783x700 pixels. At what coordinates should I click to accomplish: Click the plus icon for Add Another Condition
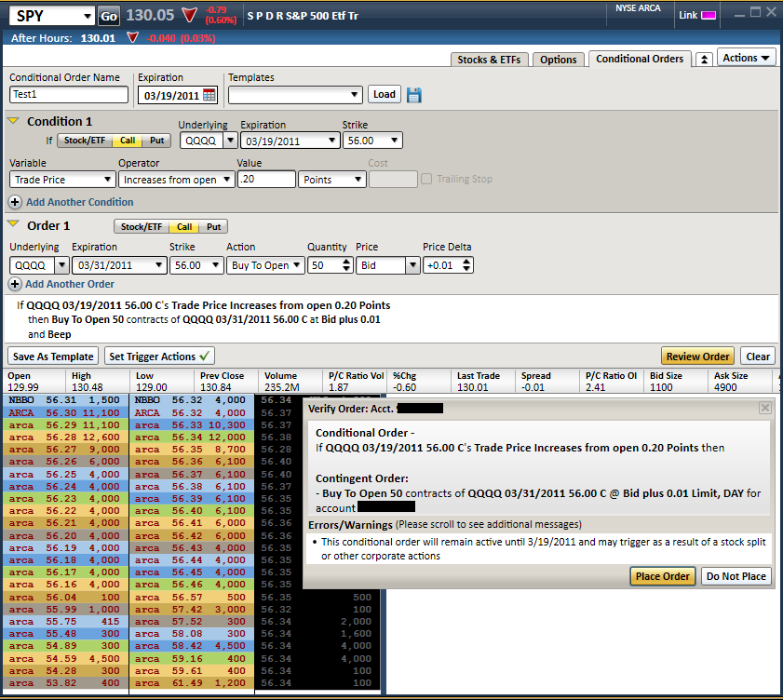click(x=15, y=202)
